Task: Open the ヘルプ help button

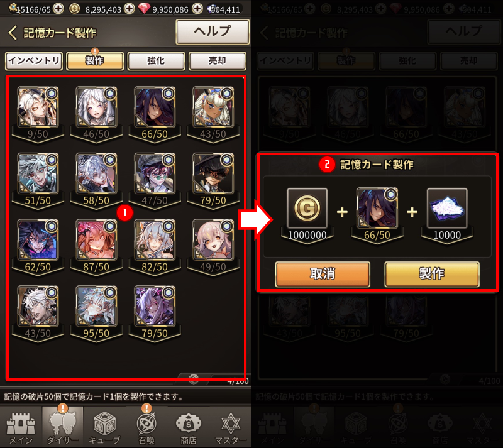Action: (213, 31)
